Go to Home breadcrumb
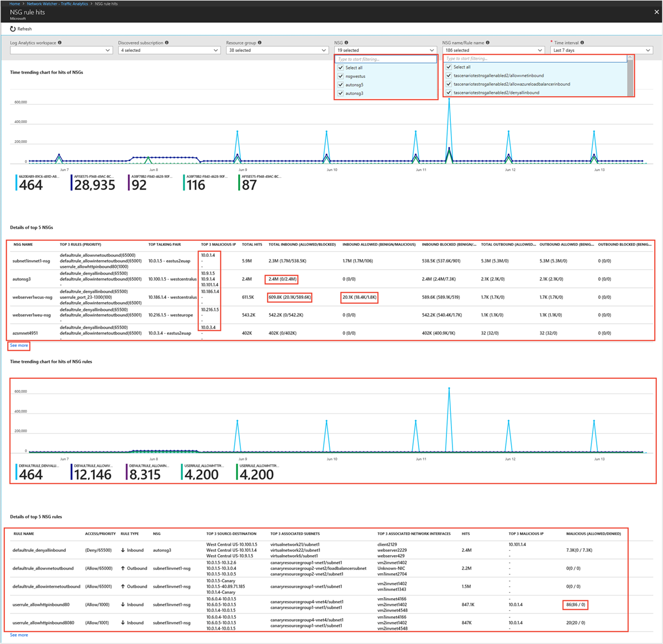Screen dimensions: 663x644 pyautogui.click(x=14, y=4)
